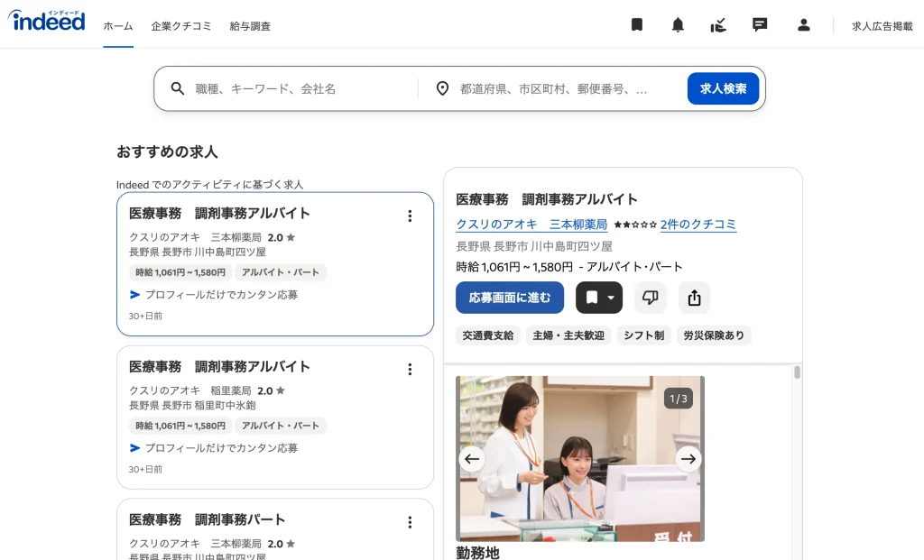This screenshot has width=924, height=560.
Task: Open the 2件のクチコミ reviews link
Action: pos(698,225)
